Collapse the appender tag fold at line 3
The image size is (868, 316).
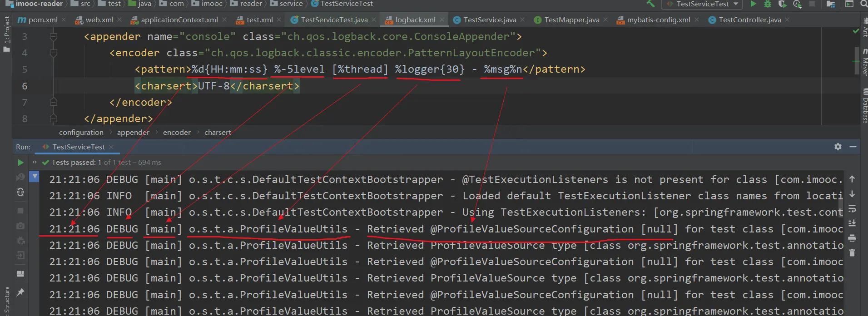tap(54, 37)
